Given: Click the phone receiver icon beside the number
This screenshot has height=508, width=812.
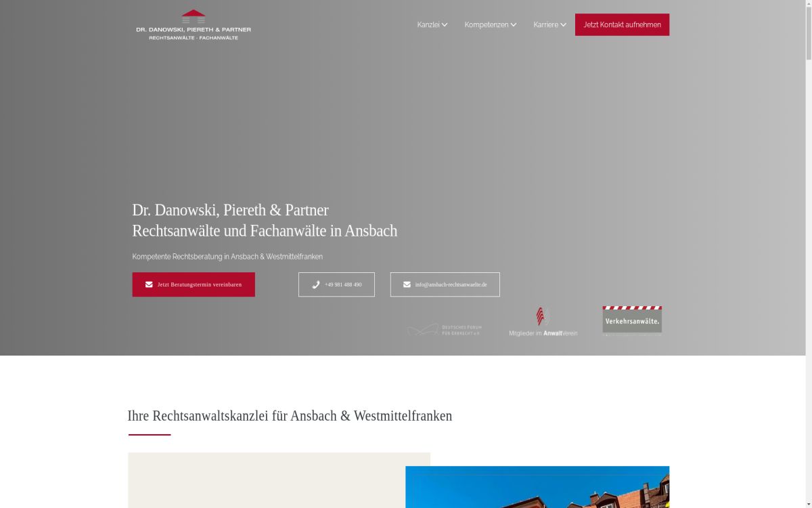Looking at the screenshot, I should 315,284.
